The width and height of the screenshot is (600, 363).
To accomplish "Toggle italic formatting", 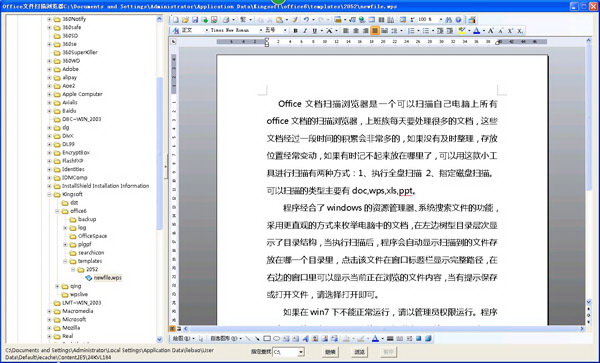I will (305, 31).
